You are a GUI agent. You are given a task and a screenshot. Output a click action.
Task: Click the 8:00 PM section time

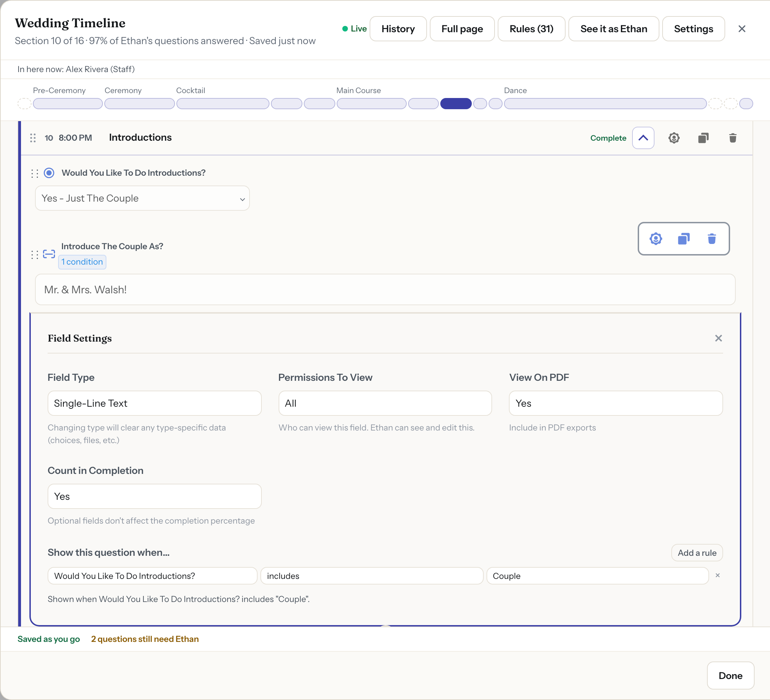pyautogui.click(x=75, y=138)
